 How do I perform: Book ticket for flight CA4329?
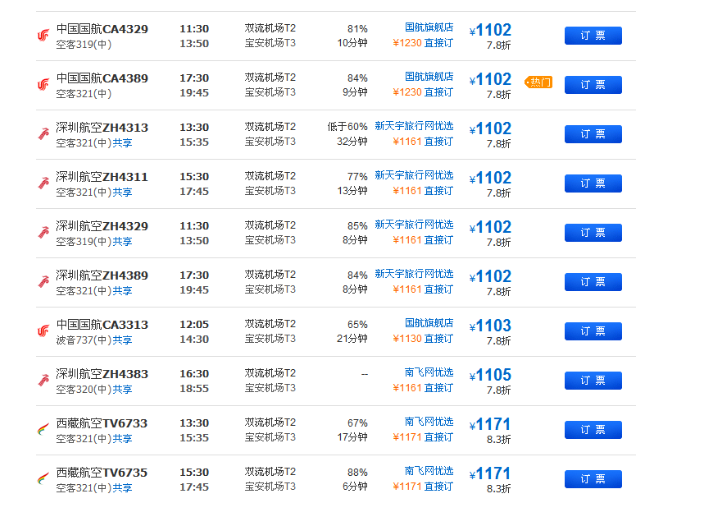point(593,36)
